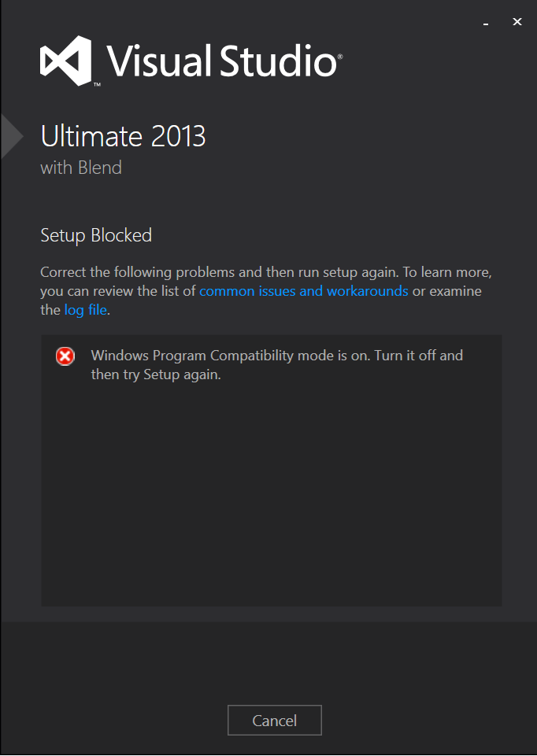Open the log file link
The height and width of the screenshot is (756, 537).
pyautogui.click(x=85, y=310)
